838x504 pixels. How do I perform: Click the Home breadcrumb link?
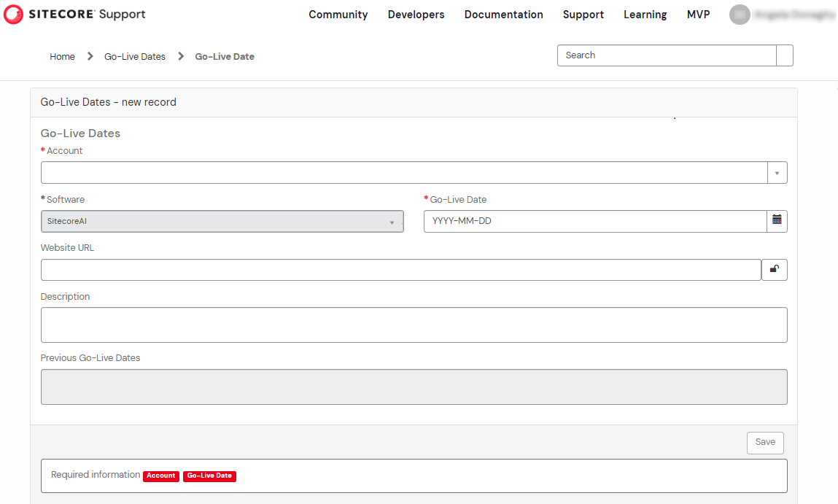(62, 57)
